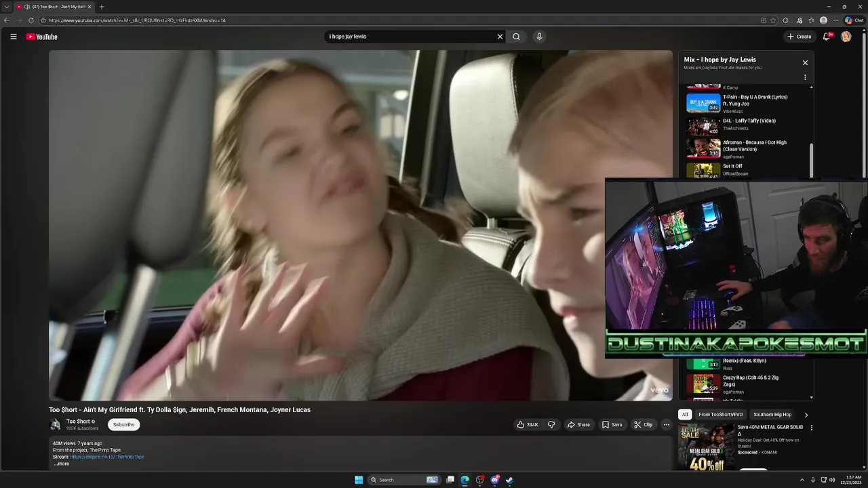Image resolution: width=868 pixels, height=488 pixels.
Task: Open the Create button menu
Action: [x=799, y=37]
